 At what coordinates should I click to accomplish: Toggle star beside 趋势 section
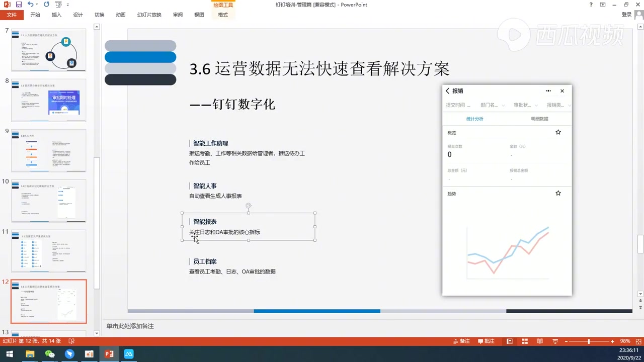click(558, 193)
